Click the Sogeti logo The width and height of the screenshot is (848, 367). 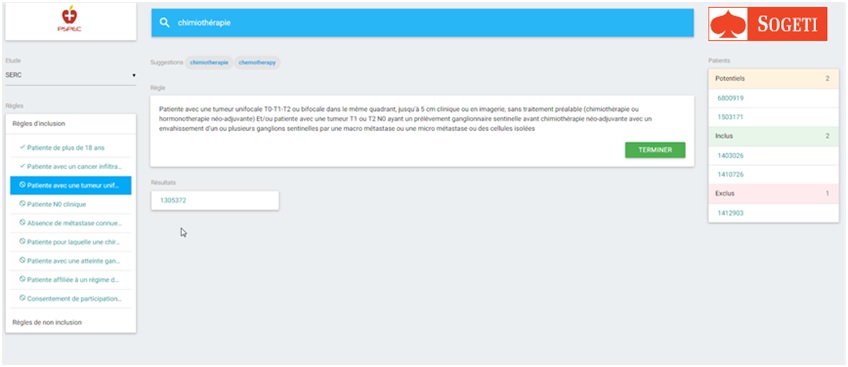tap(767, 24)
